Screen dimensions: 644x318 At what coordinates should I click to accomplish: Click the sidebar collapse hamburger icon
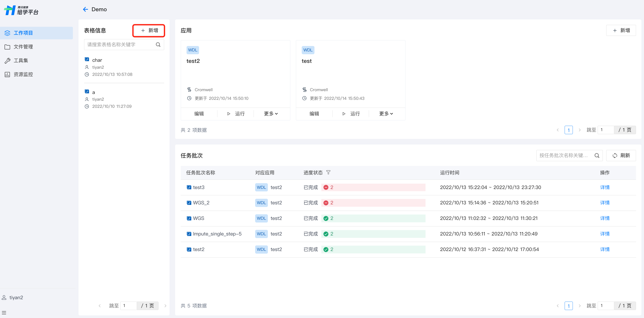point(4,313)
